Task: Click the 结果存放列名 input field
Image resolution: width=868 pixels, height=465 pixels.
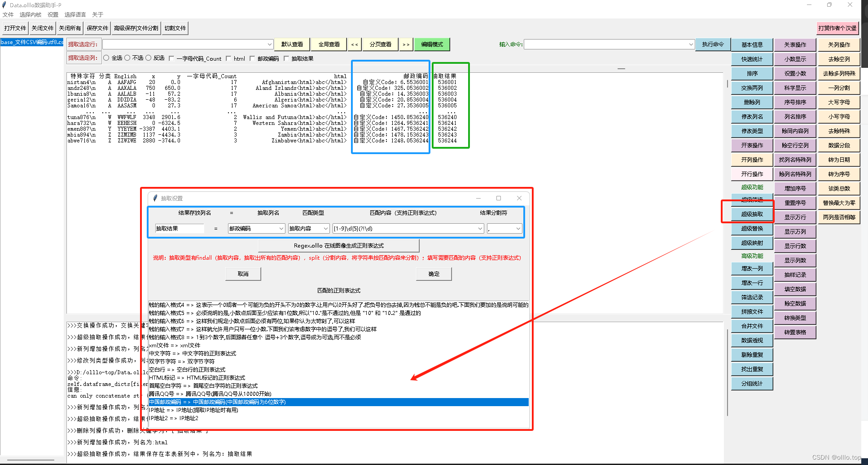Action: tap(180, 229)
